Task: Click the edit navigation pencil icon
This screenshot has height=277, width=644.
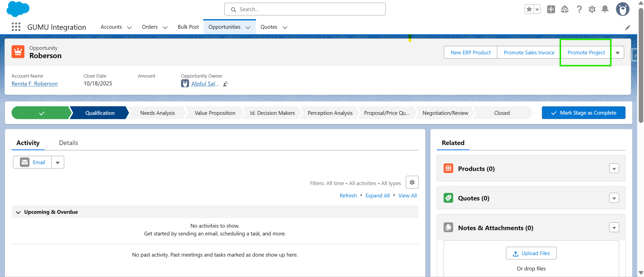Action: (x=628, y=28)
